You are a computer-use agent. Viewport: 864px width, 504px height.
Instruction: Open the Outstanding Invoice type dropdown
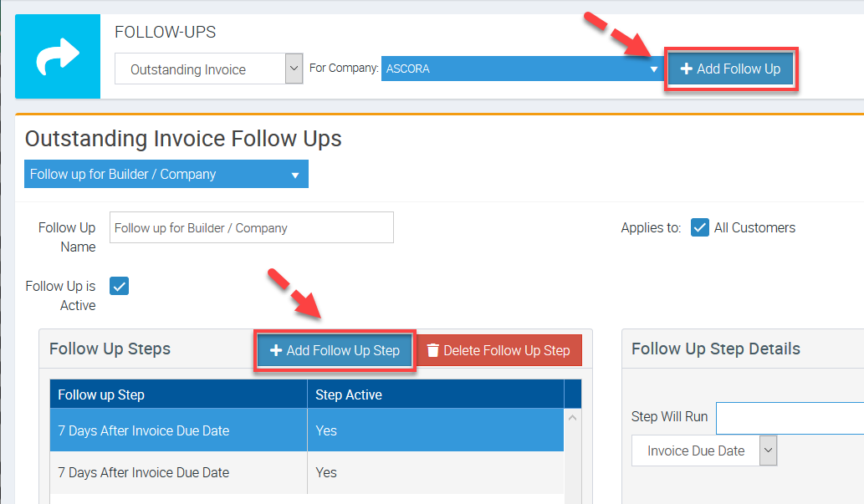click(294, 69)
